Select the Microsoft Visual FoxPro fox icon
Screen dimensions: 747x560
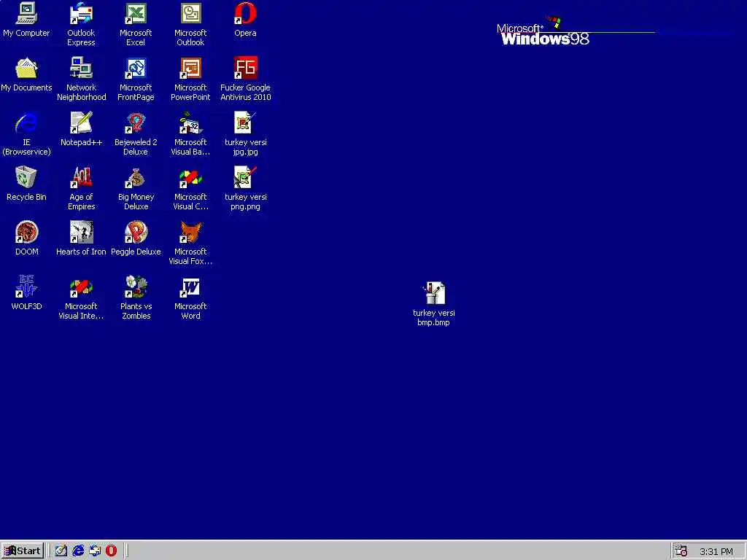(190, 233)
